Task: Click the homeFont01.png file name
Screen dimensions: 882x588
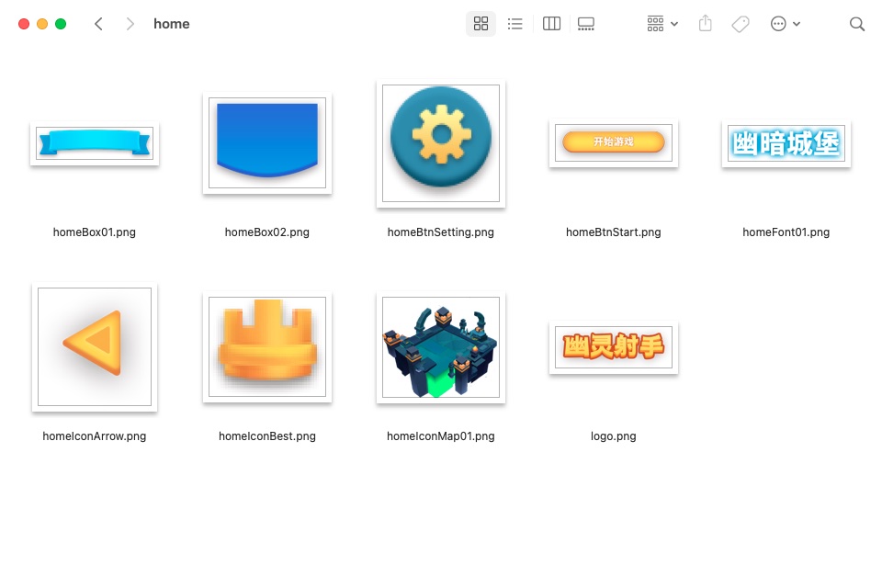Action: [x=786, y=232]
